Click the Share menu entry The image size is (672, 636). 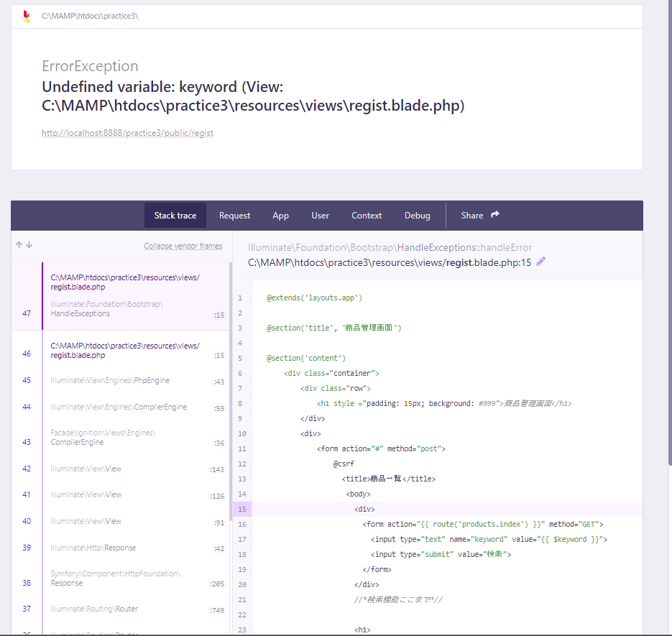tap(472, 215)
